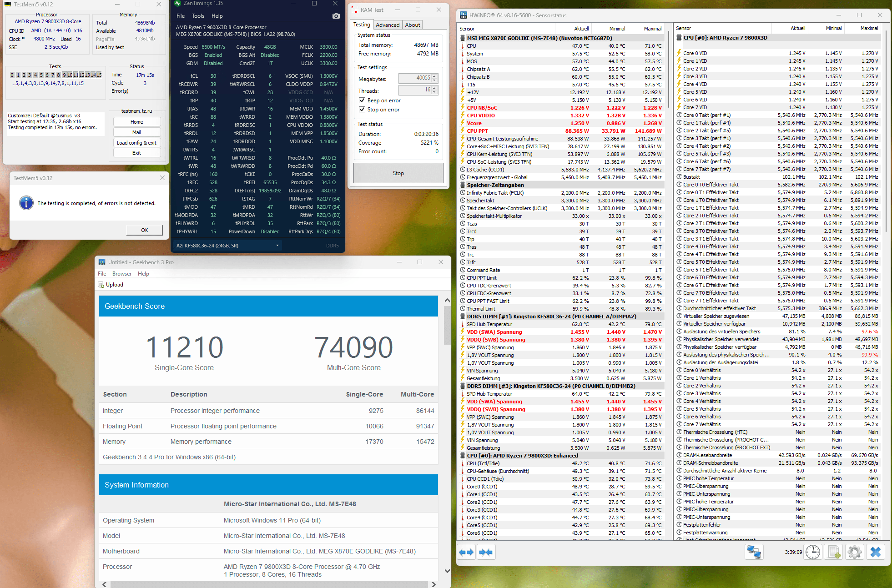
Task: Select the CPU (Tctl/Tdie) sensor row
Action: pyautogui.click(x=561, y=463)
